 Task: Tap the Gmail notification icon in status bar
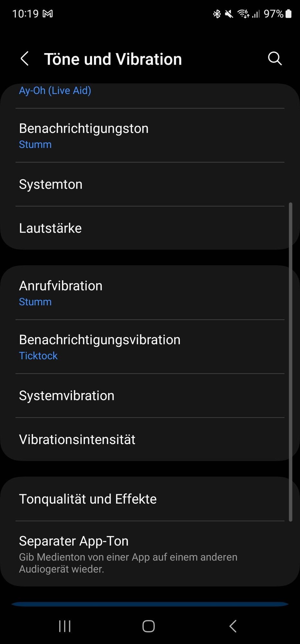click(x=48, y=14)
